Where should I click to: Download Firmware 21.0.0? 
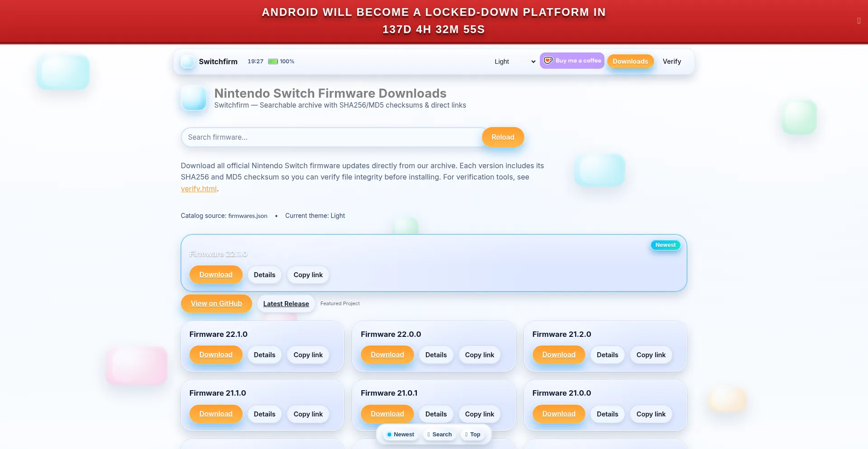[559, 414]
